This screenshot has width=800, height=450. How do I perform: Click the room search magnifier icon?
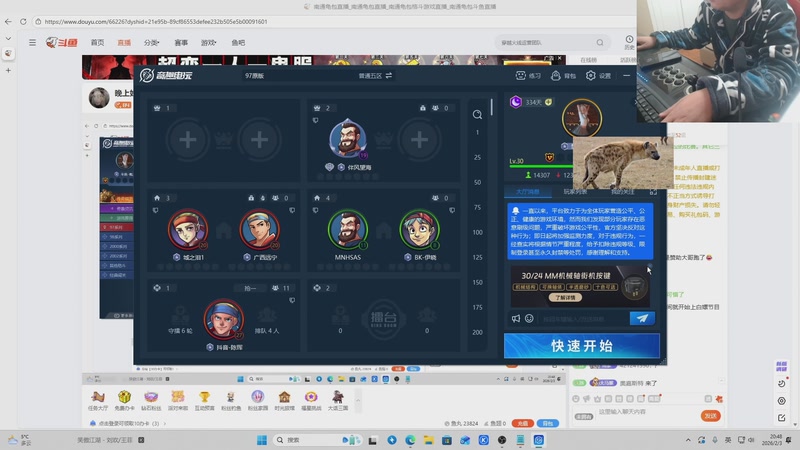coord(477,114)
